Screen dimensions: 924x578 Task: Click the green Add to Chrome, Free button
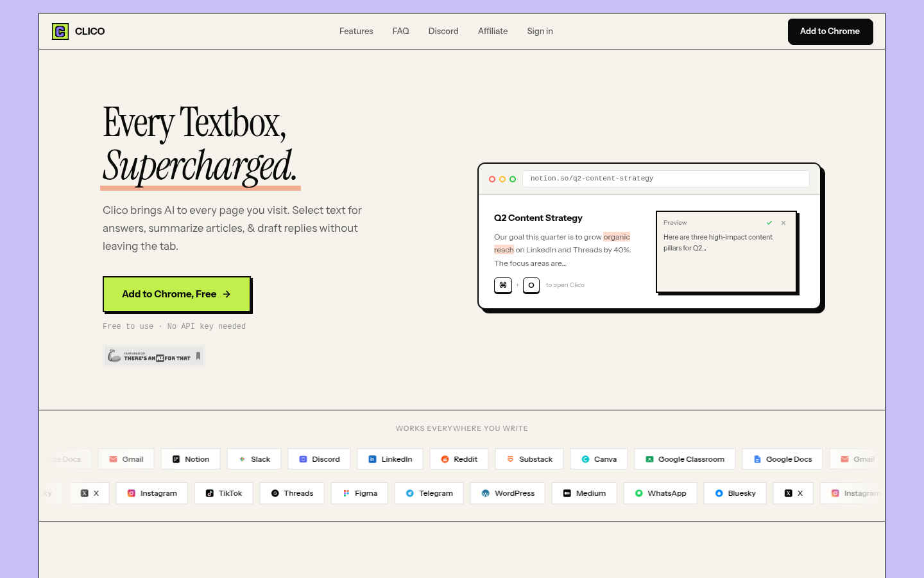click(x=176, y=294)
